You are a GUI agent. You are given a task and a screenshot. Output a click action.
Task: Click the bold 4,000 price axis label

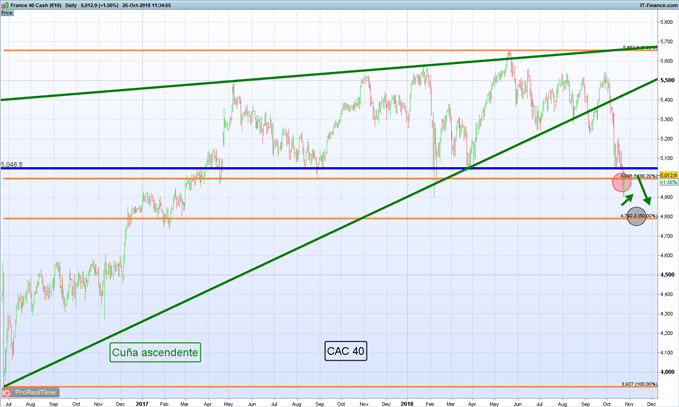click(x=667, y=372)
